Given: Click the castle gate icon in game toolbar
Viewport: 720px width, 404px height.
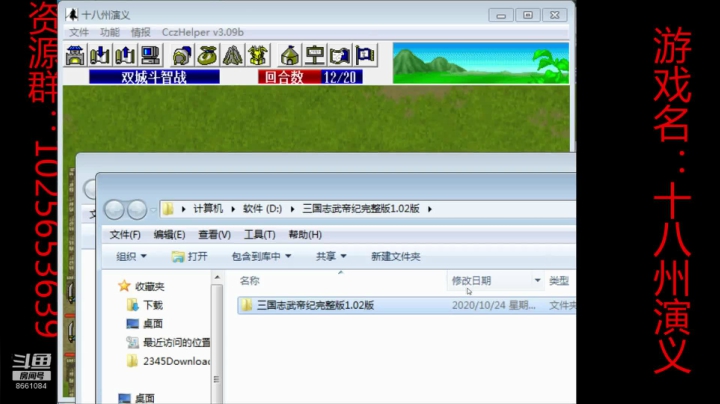Looking at the screenshot, I should point(75,55).
